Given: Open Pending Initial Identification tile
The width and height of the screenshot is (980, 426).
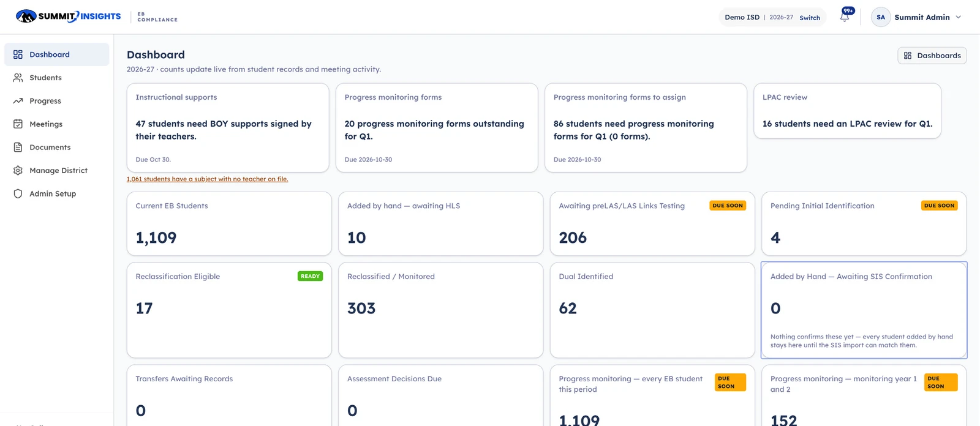Looking at the screenshot, I should pyautogui.click(x=864, y=224).
